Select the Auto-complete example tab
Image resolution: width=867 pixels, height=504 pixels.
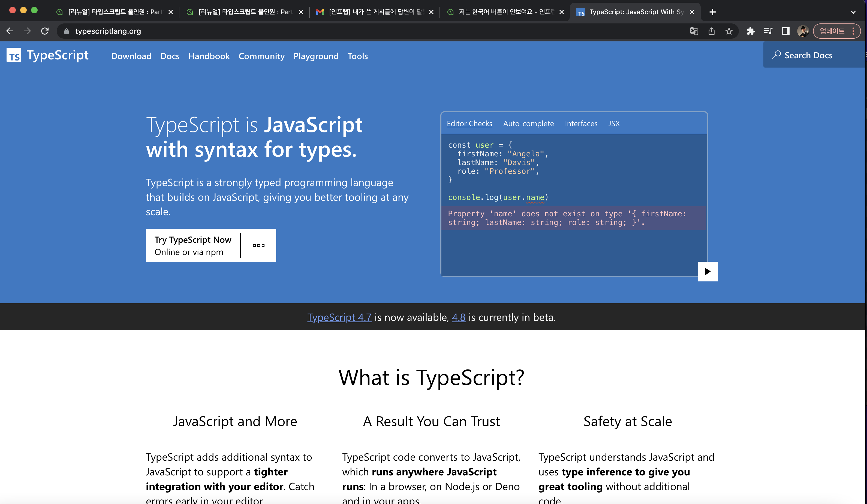pyautogui.click(x=528, y=123)
